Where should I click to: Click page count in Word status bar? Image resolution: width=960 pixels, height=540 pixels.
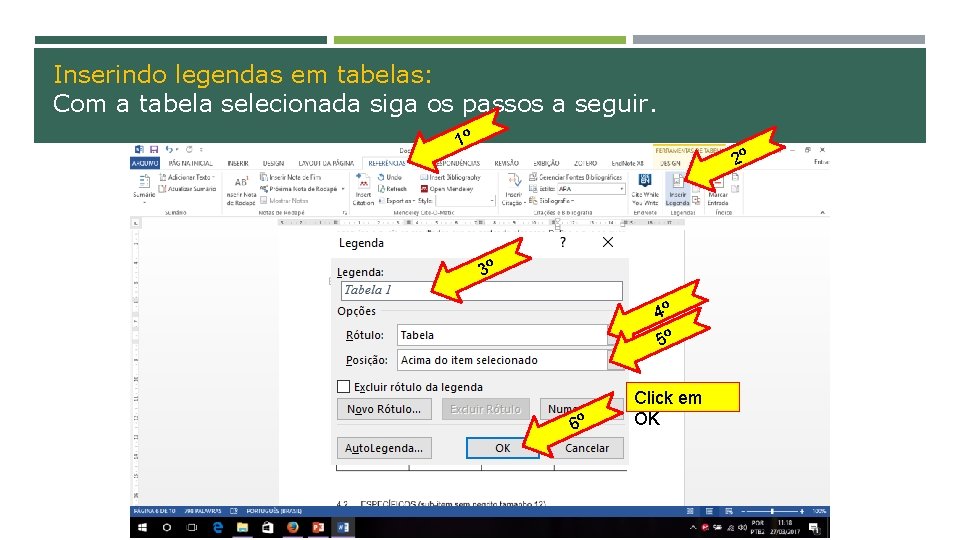(154, 511)
